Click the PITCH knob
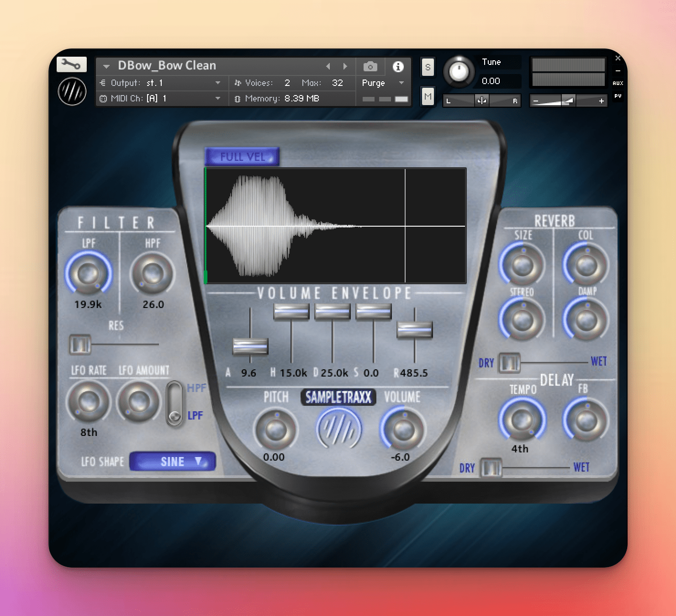The height and width of the screenshot is (616, 676). tap(275, 430)
